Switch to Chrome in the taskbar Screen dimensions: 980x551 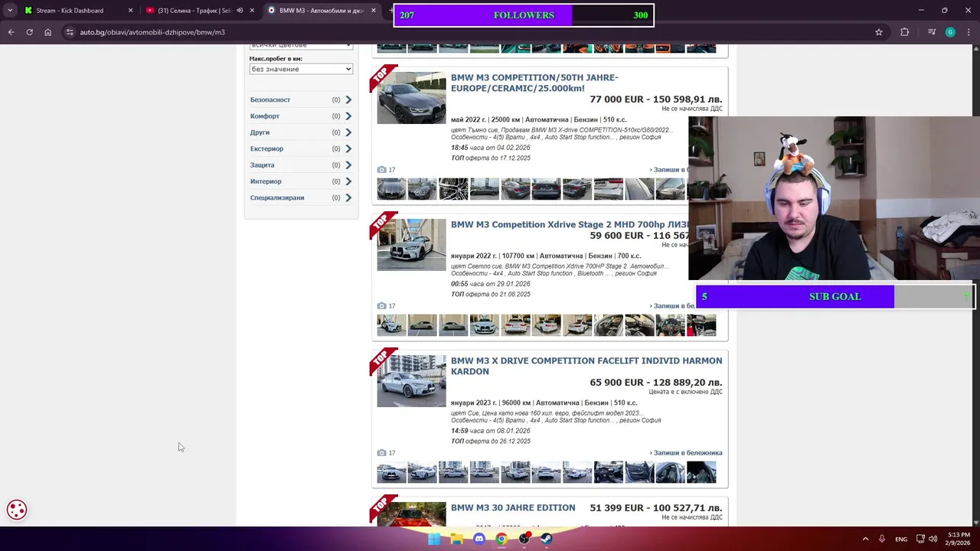(501, 539)
